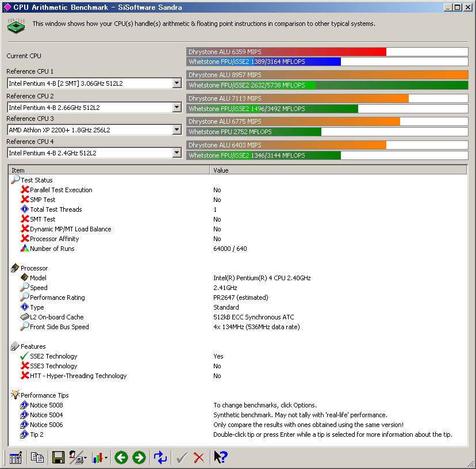Viewport: 476px width, 469px height.
Task: Click the red X Cancel icon
Action: click(x=199, y=457)
